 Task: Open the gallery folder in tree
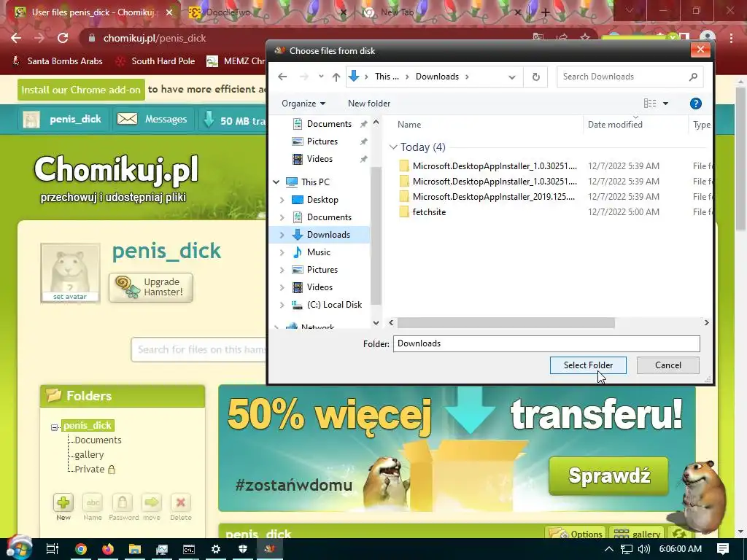pos(89,455)
